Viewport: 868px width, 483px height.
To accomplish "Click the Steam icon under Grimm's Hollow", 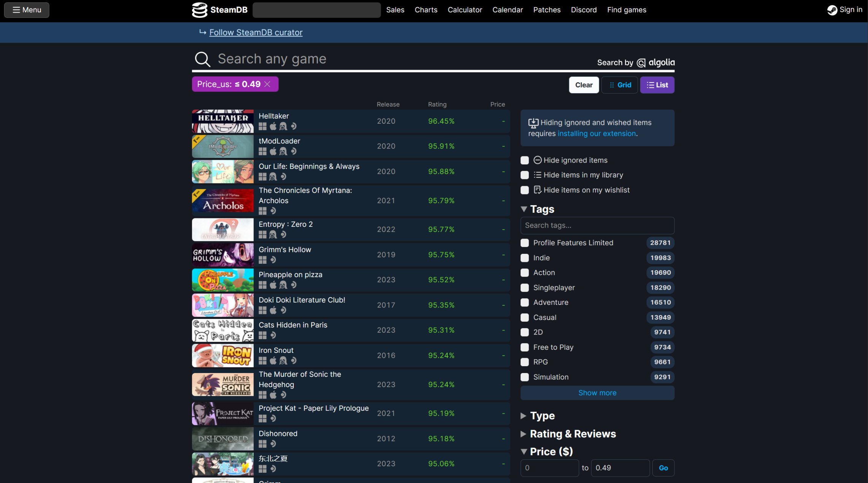I will (x=273, y=260).
